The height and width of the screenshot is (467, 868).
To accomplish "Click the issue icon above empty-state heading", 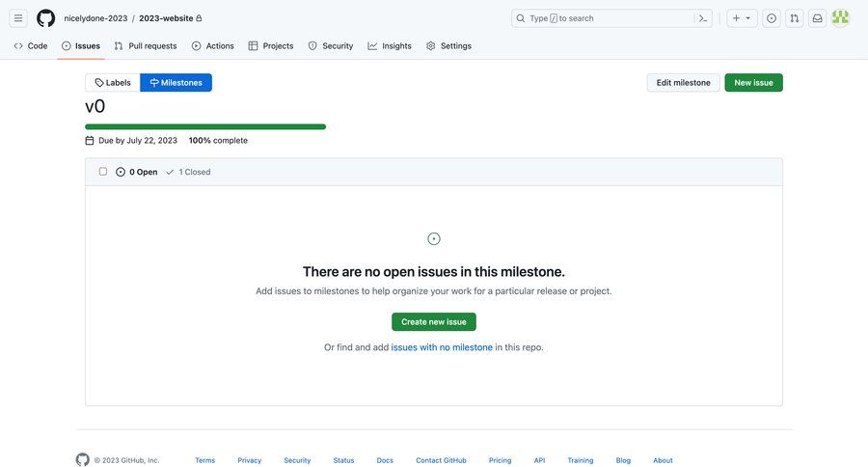I will tap(434, 238).
